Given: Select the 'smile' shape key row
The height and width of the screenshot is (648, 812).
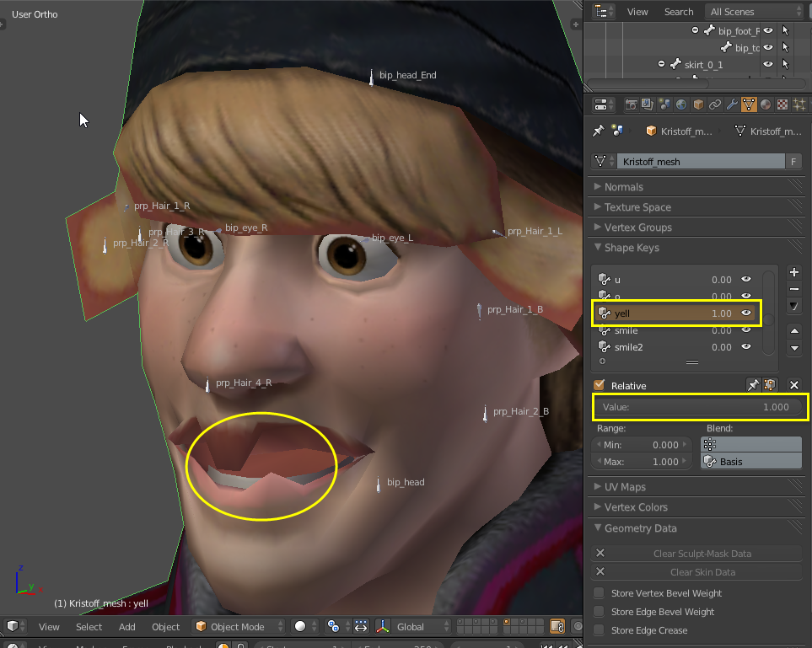Looking at the screenshot, I should click(677, 330).
